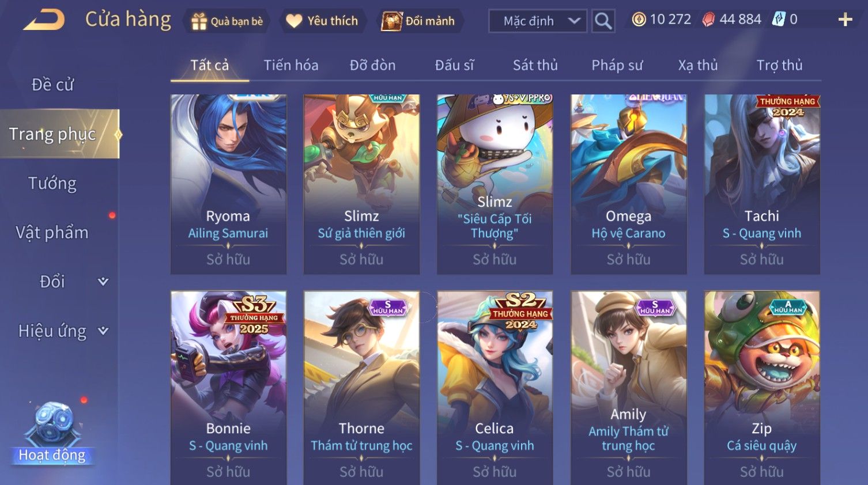Select the Ryoma Ailing Samurai skin card
This screenshot has width=868, height=485.
[228, 184]
